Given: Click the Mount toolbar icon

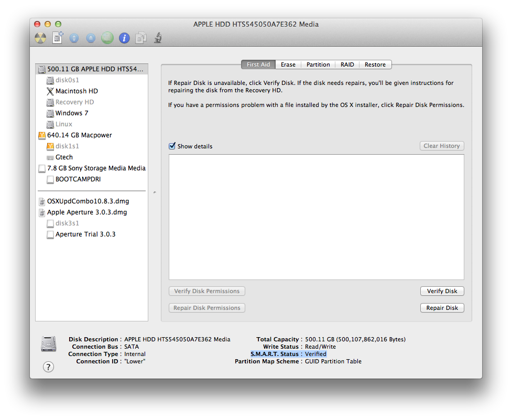Looking at the screenshot, I should pos(74,38).
